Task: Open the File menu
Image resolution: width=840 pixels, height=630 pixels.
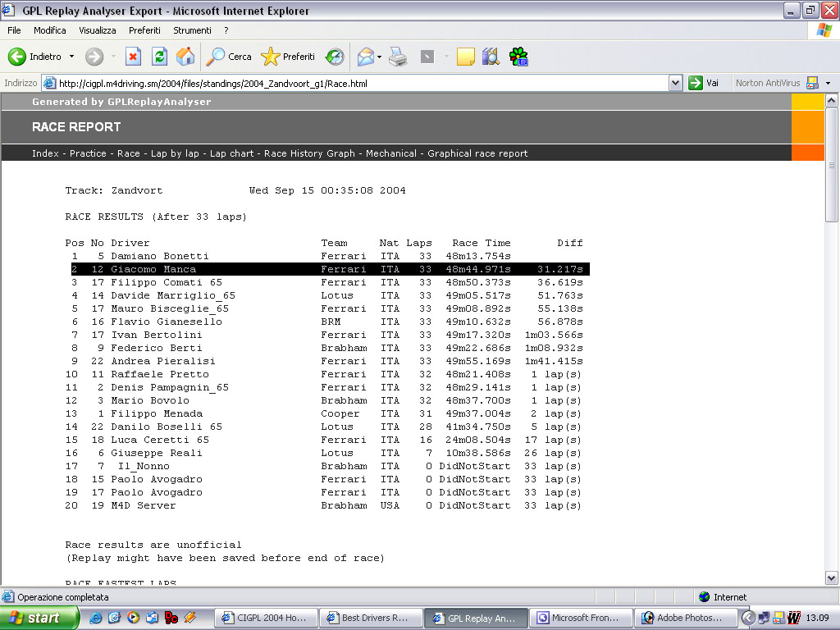Action: point(14,30)
